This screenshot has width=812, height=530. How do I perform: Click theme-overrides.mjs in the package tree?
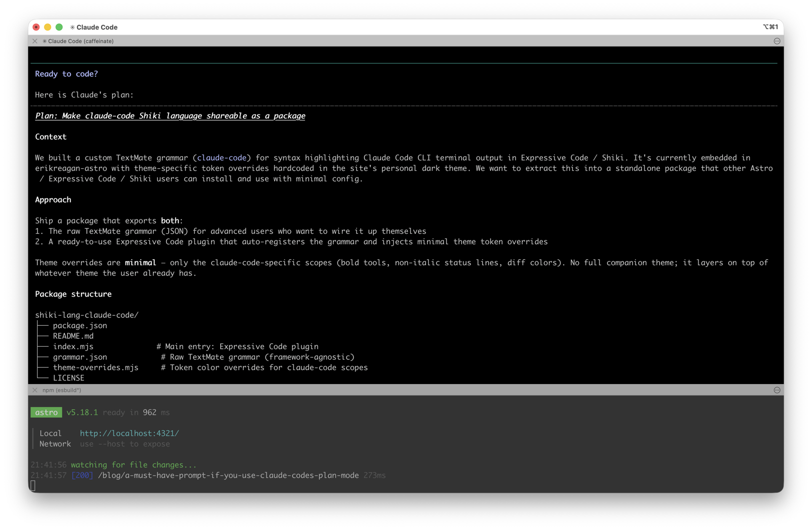tap(95, 368)
